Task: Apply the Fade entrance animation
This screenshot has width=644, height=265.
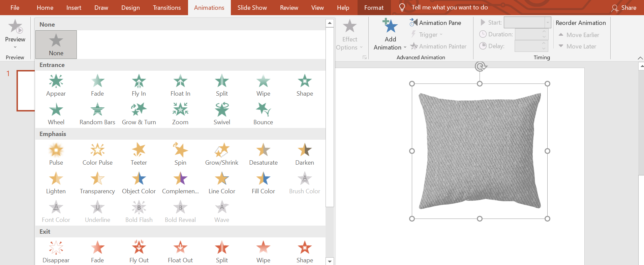Action: coord(97,85)
